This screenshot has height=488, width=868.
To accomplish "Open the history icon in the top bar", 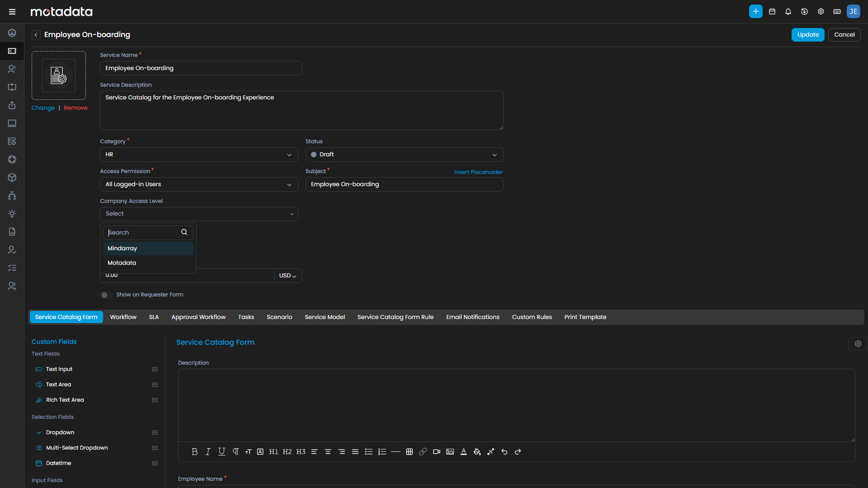I will tap(804, 11).
